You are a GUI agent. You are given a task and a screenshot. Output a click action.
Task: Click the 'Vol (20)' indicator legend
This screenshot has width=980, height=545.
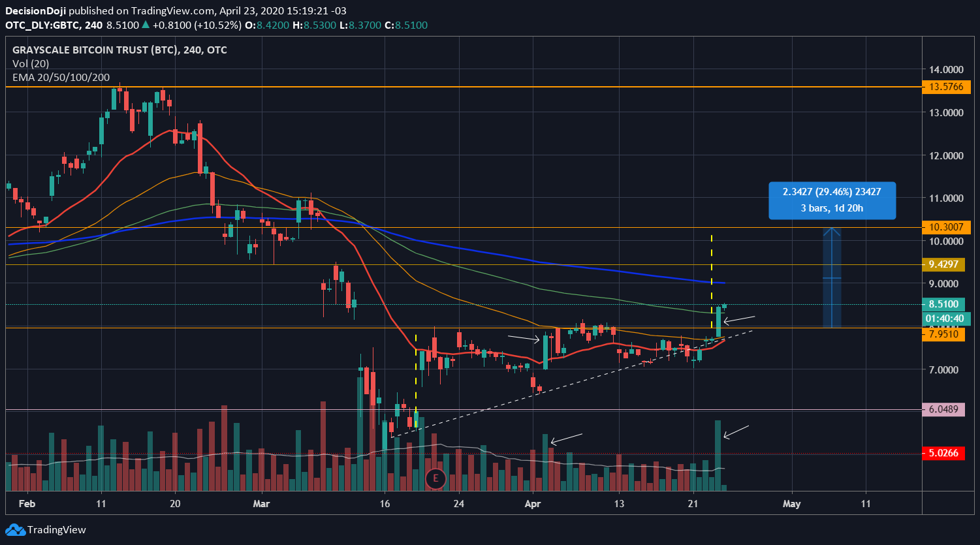click(x=31, y=64)
